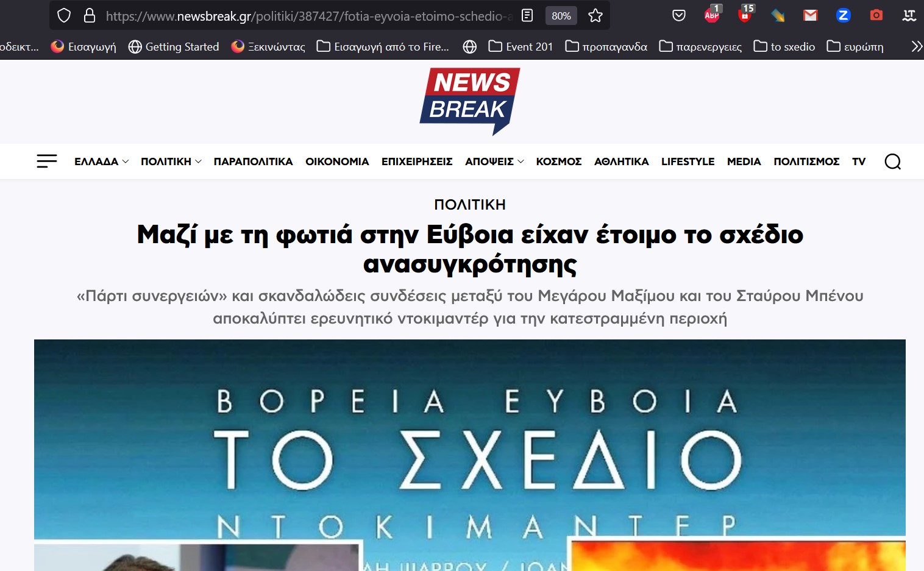The height and width of the screenshot is (571, 924).
Task: Click the Zoom extension icon
Action: [x=843, y=16]
